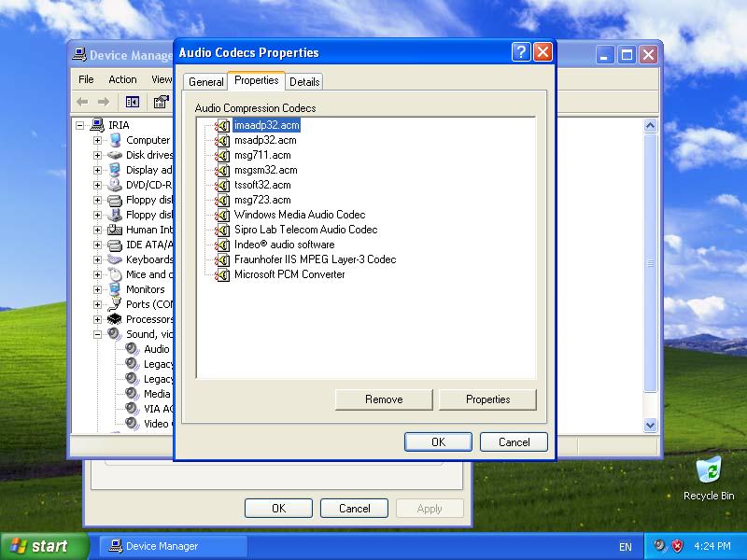
Task: Collapse the Sound, video controllers node
Action: click(x=97, y=334)
